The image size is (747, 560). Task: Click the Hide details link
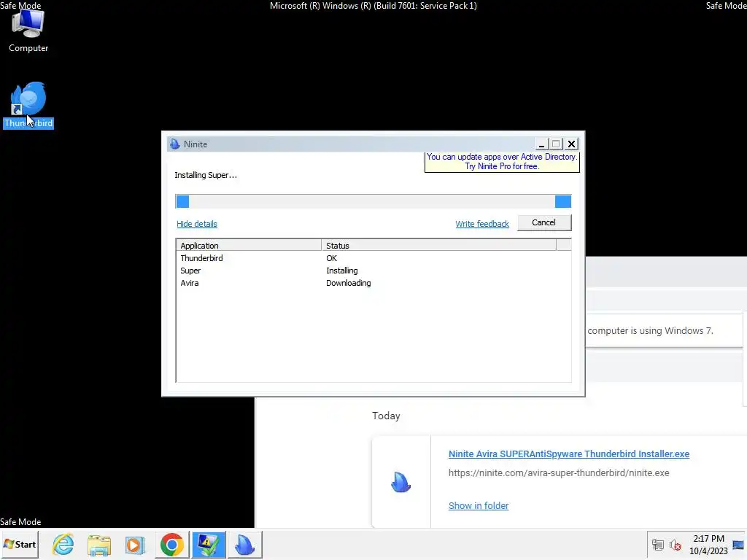coord(197,224)
